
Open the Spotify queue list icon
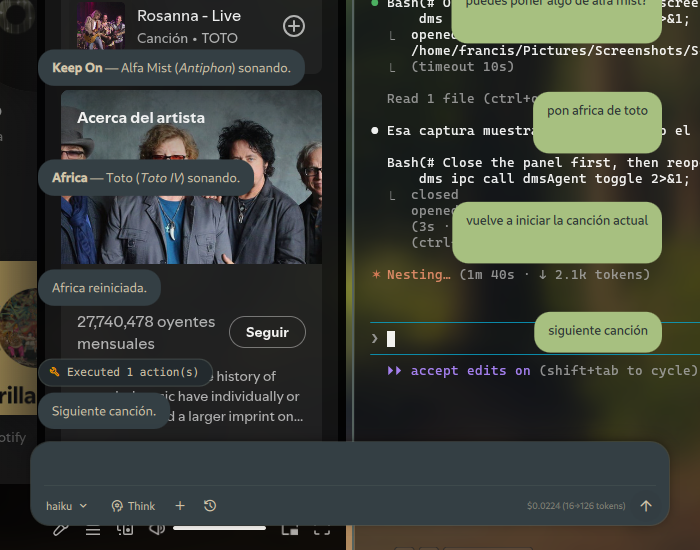(x=93, y=530)
